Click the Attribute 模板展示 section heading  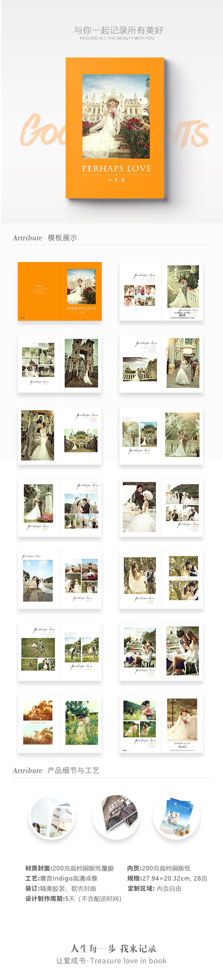pyautogui.click(x=45, y=238)
